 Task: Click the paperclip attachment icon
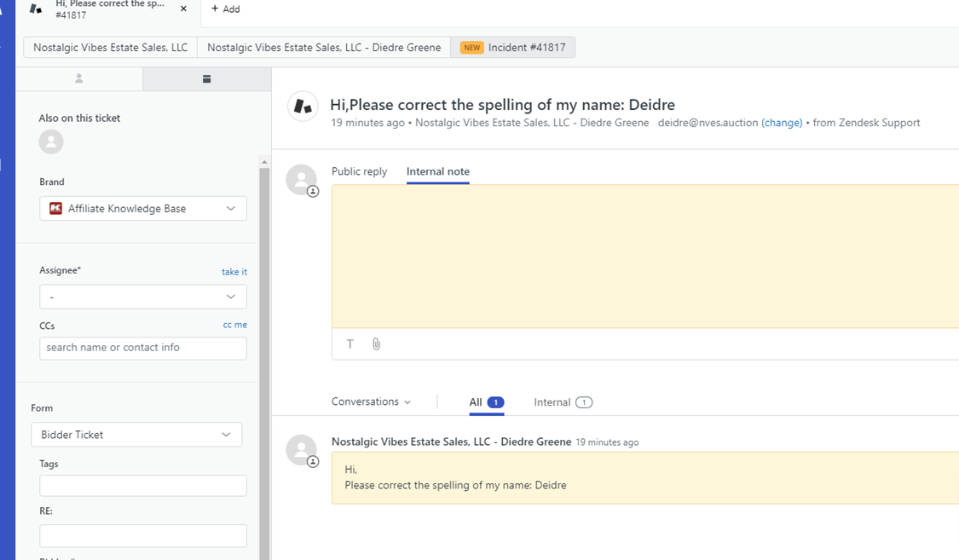[376, 344]
